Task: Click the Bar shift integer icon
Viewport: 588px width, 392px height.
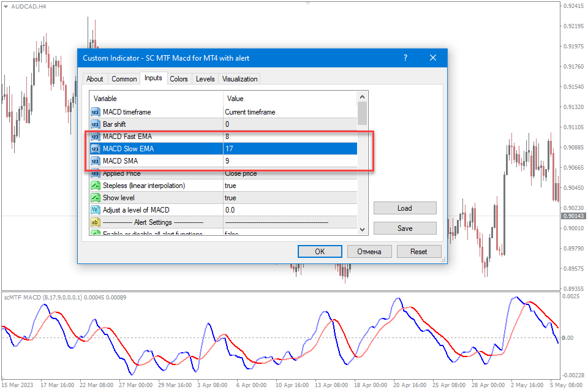Action: [96, 124]
